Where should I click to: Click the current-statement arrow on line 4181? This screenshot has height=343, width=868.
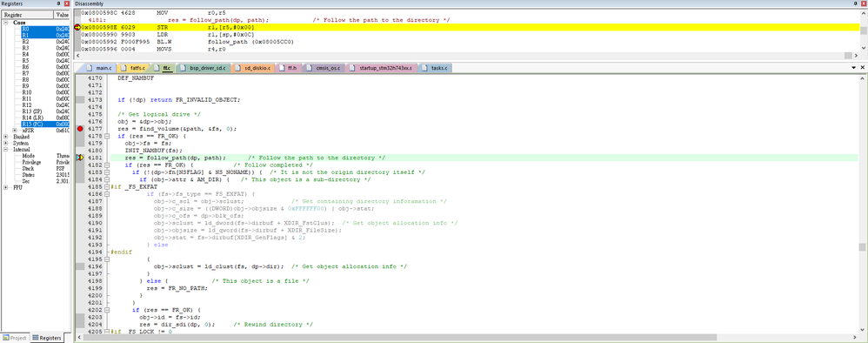click(x=80, y=158)
